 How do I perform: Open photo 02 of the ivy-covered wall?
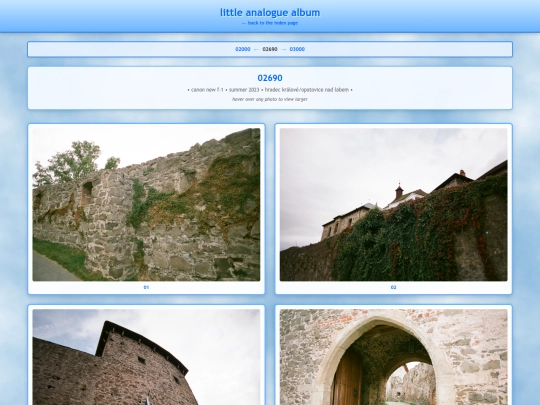coord(394,205)
